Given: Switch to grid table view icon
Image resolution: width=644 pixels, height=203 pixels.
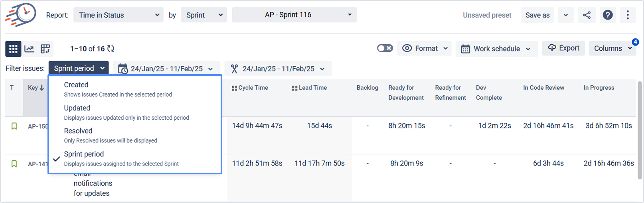Looking at the screenshot, I should [13, 49].
